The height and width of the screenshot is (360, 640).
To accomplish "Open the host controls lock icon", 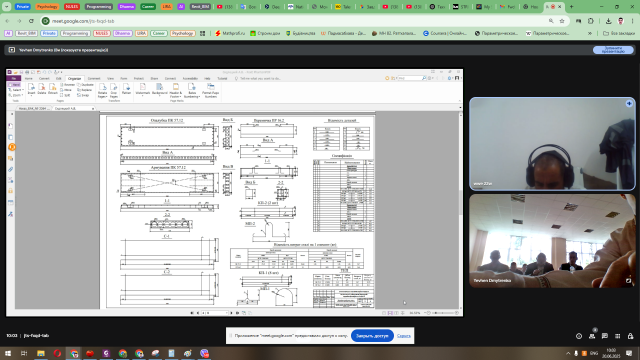I will [630, 336].
